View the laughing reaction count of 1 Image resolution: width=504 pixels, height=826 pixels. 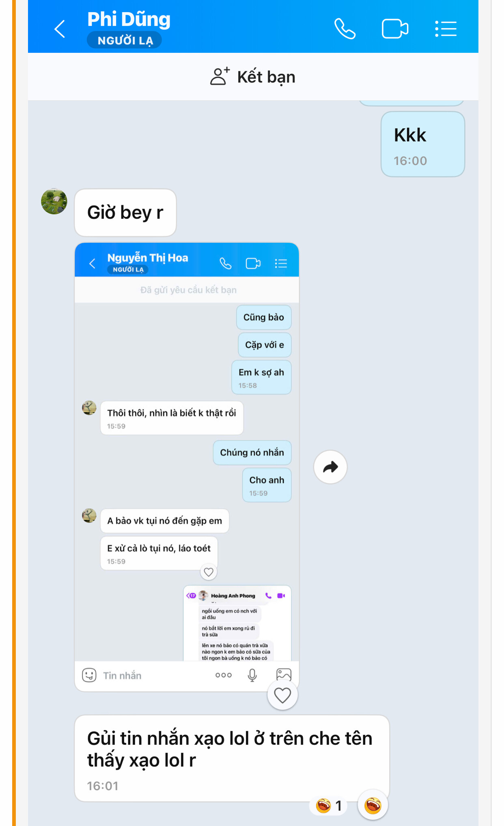[x=329, y=805]
